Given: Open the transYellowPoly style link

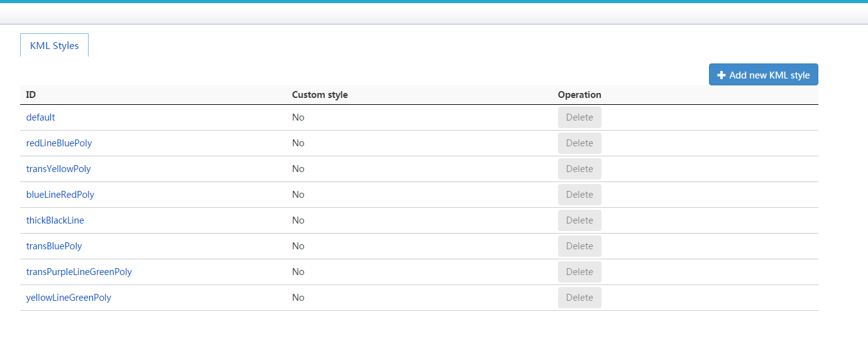Looking at the screenshot, I should click(58, 169).
